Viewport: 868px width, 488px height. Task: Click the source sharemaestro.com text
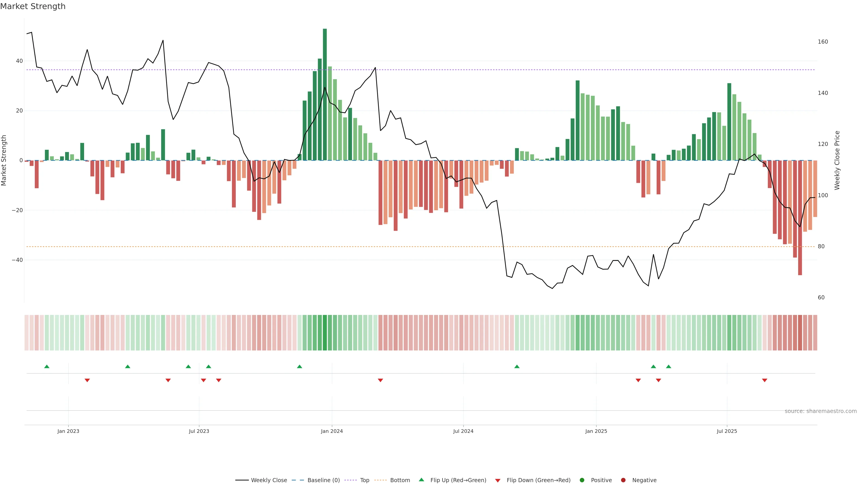(821, 411)
